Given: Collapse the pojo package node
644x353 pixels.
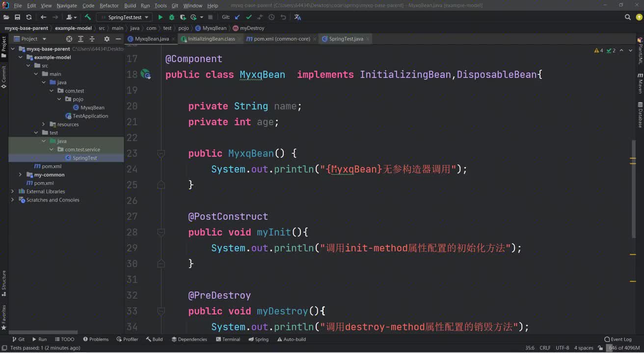Looking at the screenshot, I should 59,99.
